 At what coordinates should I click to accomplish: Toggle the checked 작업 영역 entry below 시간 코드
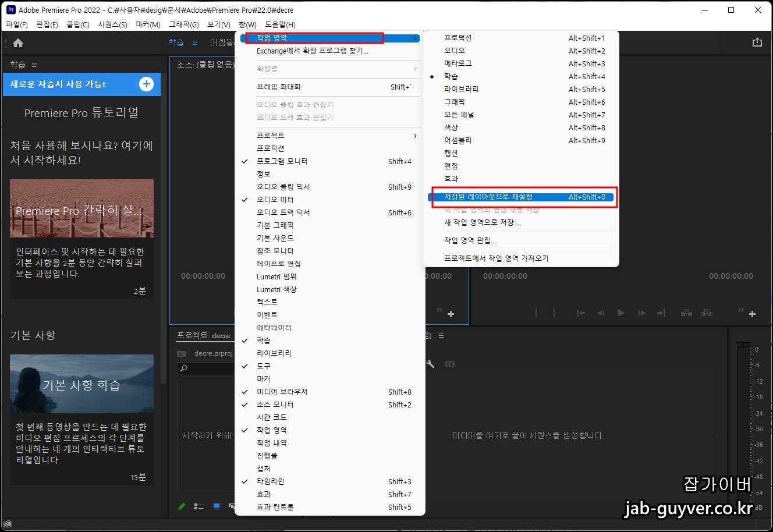pyautogui.click(x=329, y=430)
